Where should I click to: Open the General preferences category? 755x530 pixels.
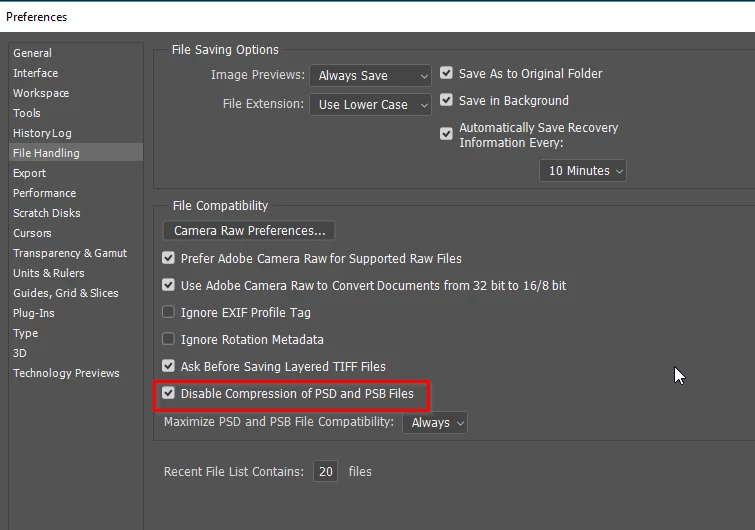tap(32, 53)
